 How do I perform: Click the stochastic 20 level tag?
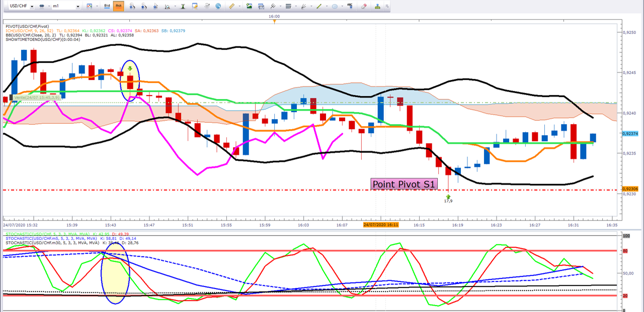click(x=625, y=296)
